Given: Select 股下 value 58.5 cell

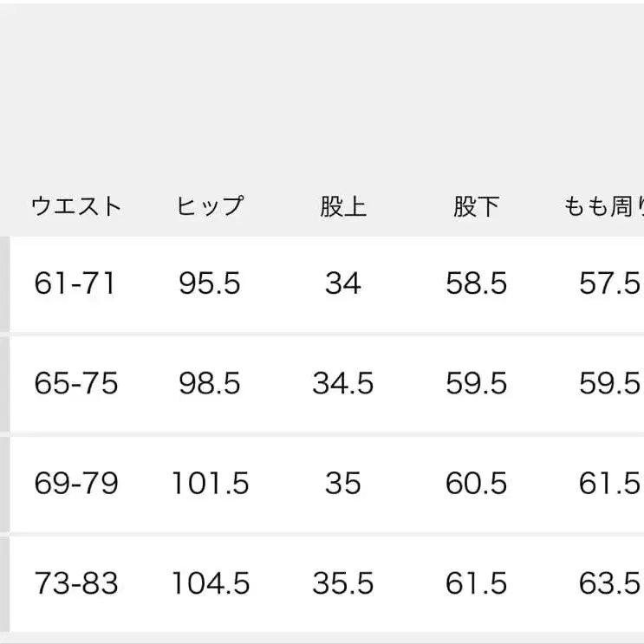Looking at the screenshot, I should pos(476,283).
